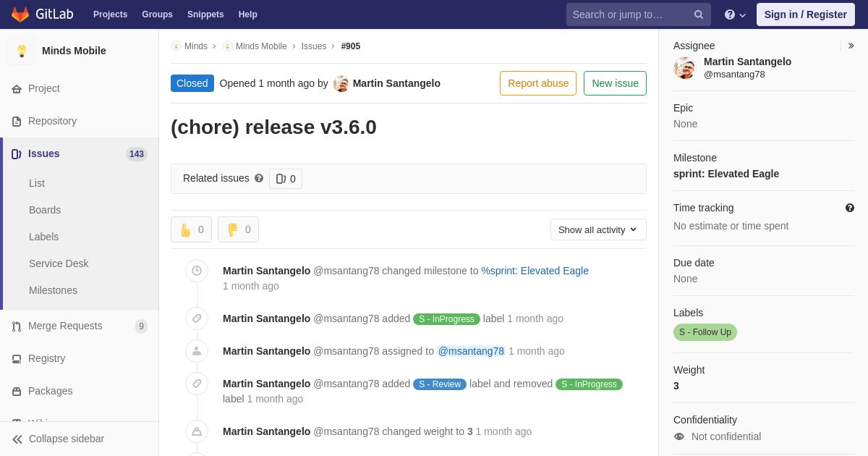Go to Snippets in top navigation
Image resolution: width=868 pixels, height=456 pixels.
point(205,14)
